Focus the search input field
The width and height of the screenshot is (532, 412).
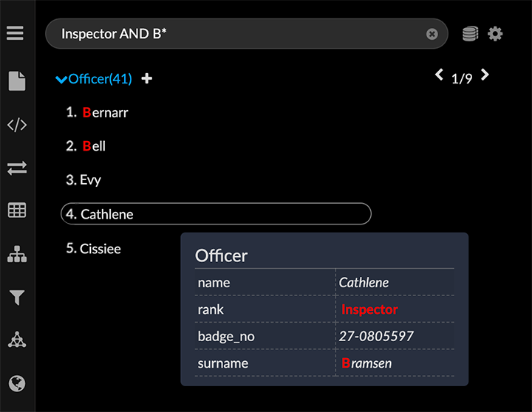(236, 34)
